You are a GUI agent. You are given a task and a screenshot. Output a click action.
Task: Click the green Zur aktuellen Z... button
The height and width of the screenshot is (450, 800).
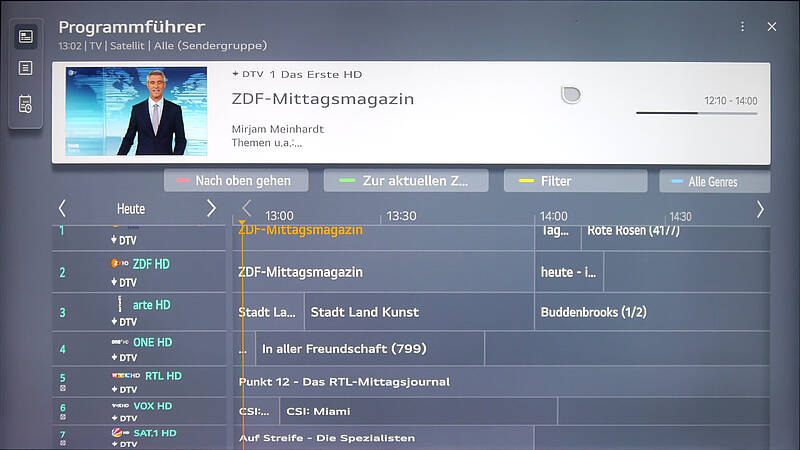pyautogui.click(x=406, y=181)
